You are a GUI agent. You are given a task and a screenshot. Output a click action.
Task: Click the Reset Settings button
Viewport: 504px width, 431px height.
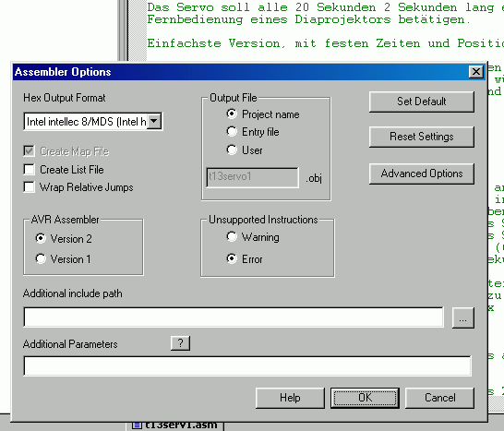click(422, 137)
